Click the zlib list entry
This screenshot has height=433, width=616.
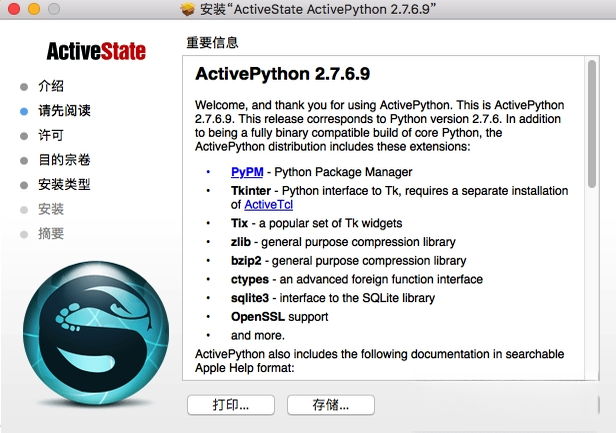coord(343,242)
